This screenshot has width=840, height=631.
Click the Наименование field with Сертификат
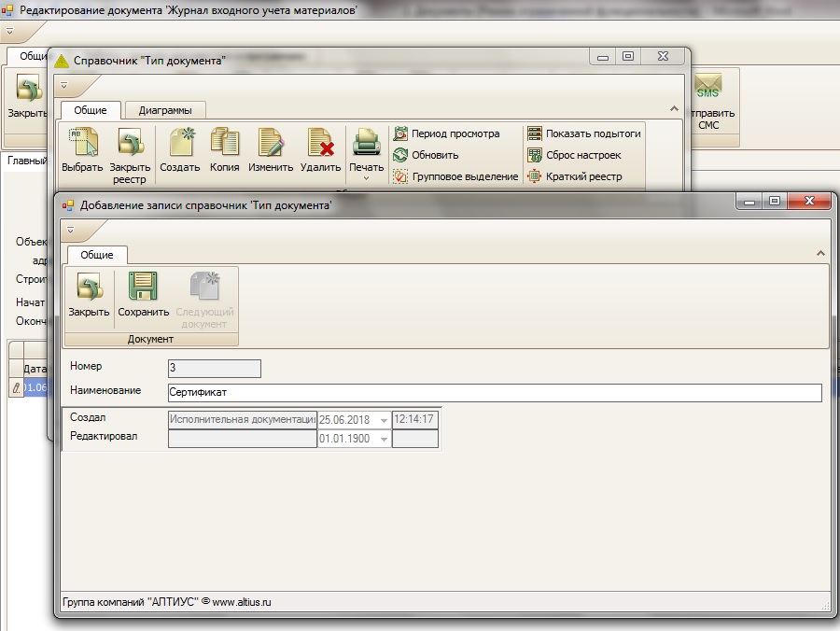coord(495,393)
